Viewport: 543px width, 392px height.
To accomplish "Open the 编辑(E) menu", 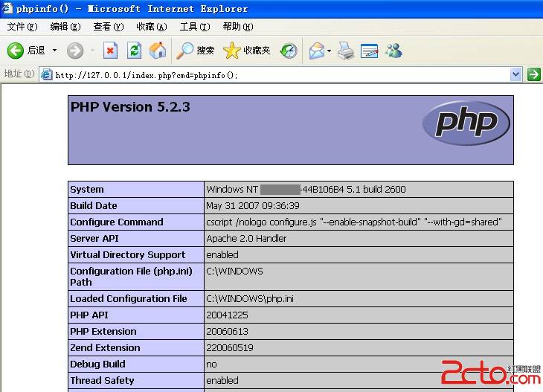I will coord(65,27).
